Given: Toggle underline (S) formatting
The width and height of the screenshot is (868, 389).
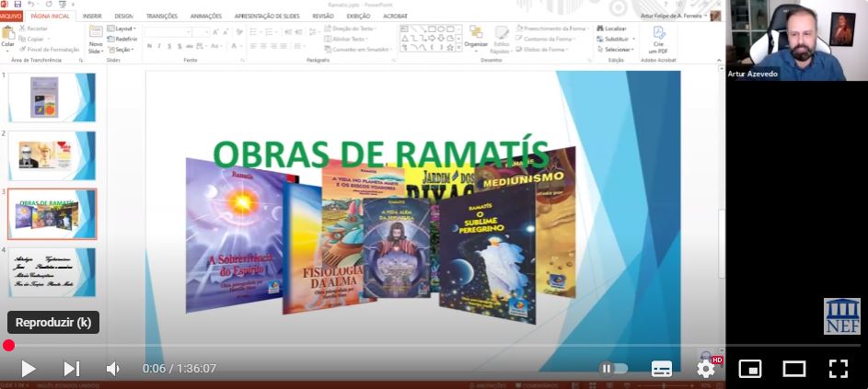Looking at the screenshot, I should tap(169, 46).
